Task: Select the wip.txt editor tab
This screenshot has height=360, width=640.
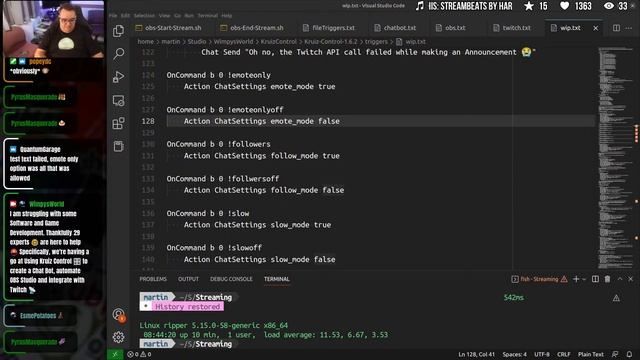Action: 570,28
